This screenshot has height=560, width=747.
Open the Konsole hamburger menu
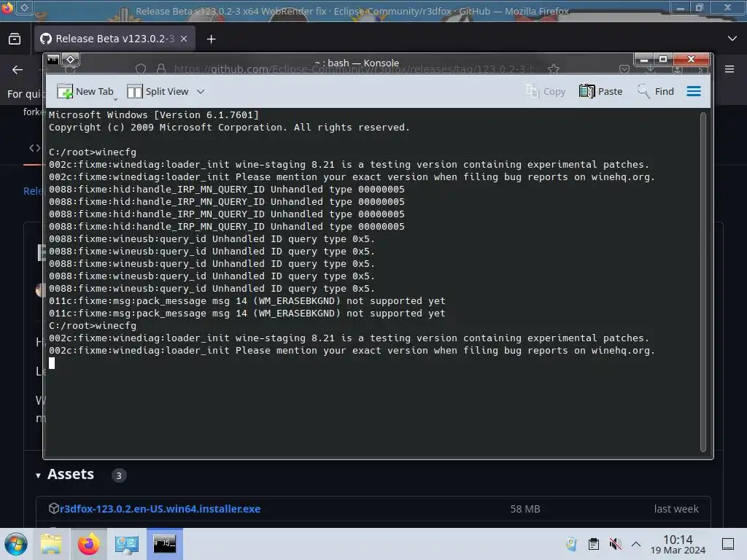coord(694,91)
